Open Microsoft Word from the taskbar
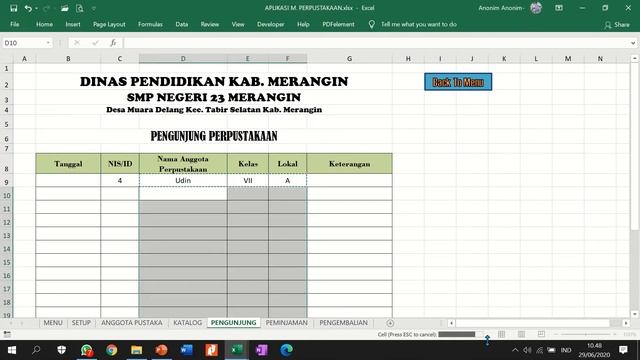This screenshot has width=640, height=360. (x=187, y=350)
